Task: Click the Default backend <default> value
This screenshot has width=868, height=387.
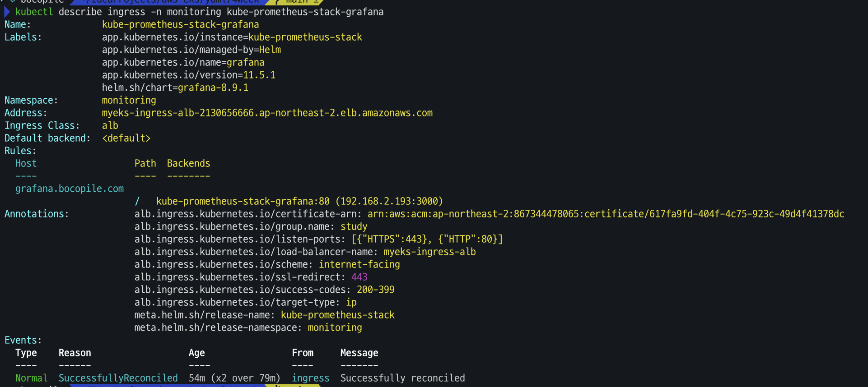Action: 126,138
